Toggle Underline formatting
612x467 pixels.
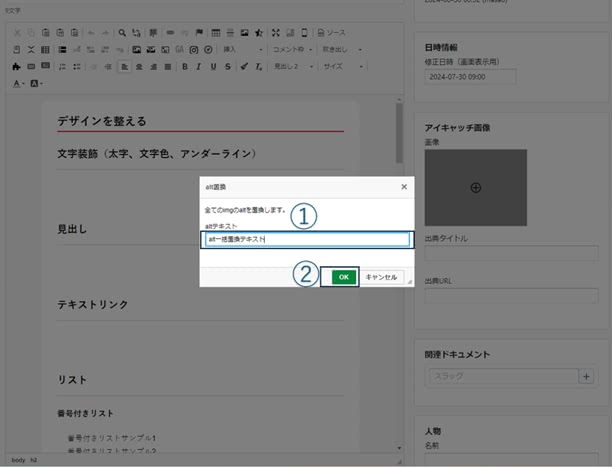point(213,67)
